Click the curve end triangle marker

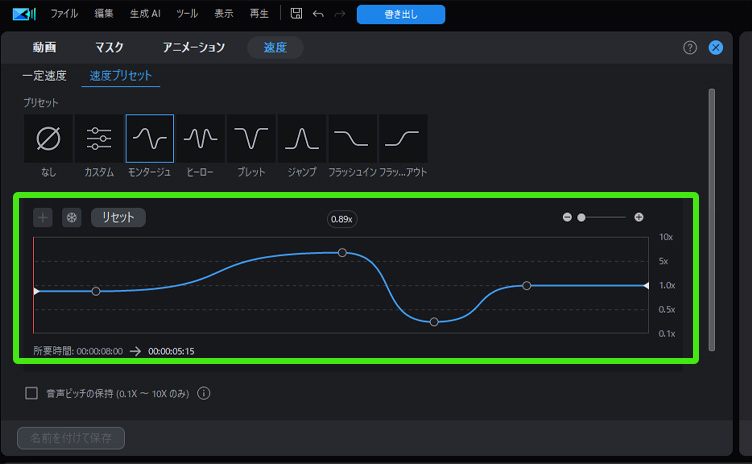[646, 286]
